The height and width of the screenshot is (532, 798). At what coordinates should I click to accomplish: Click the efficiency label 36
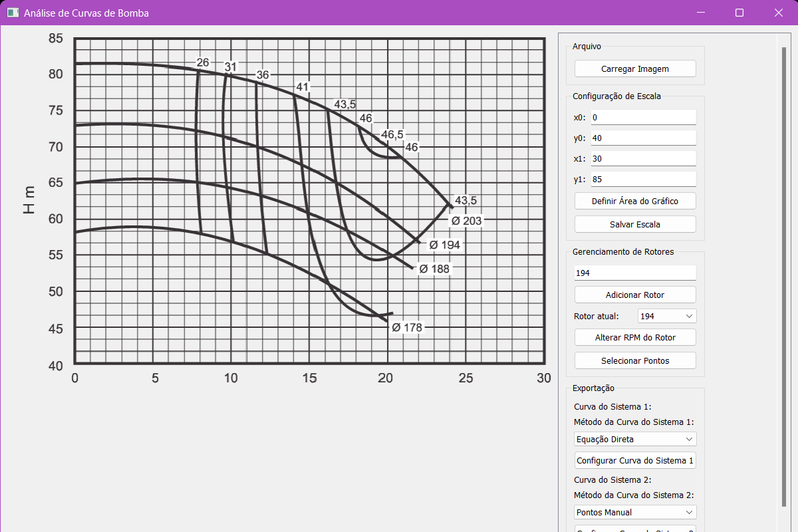pyautogui.click(x=263, y=75)
